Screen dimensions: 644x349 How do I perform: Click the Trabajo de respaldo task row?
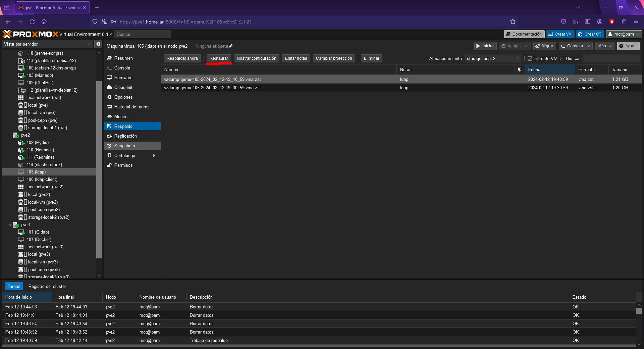coord(319,341)
